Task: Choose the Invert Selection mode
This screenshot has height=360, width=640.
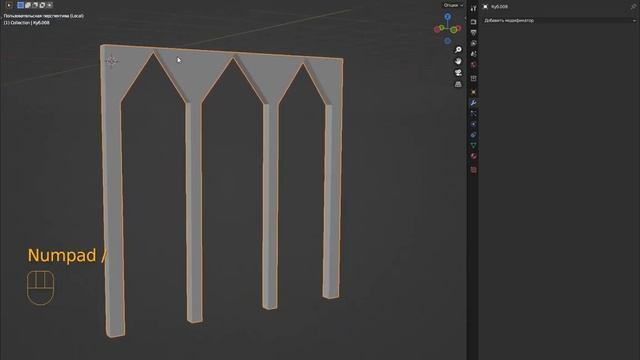Action: click(x=42, y=5)
